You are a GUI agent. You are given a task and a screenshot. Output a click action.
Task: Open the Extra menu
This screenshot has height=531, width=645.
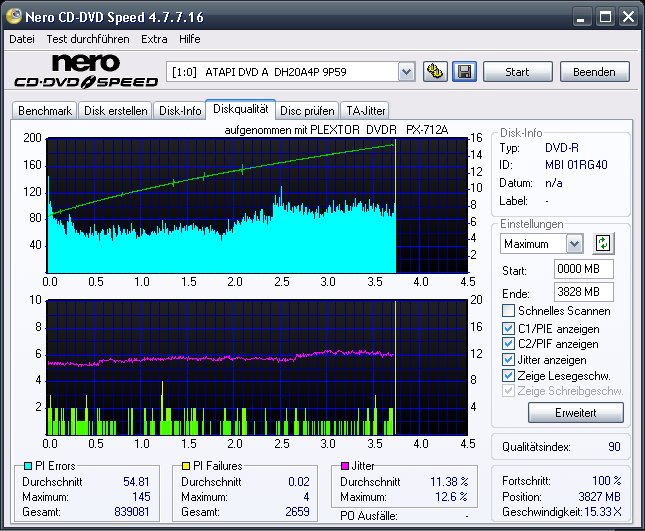coord(154,39)
